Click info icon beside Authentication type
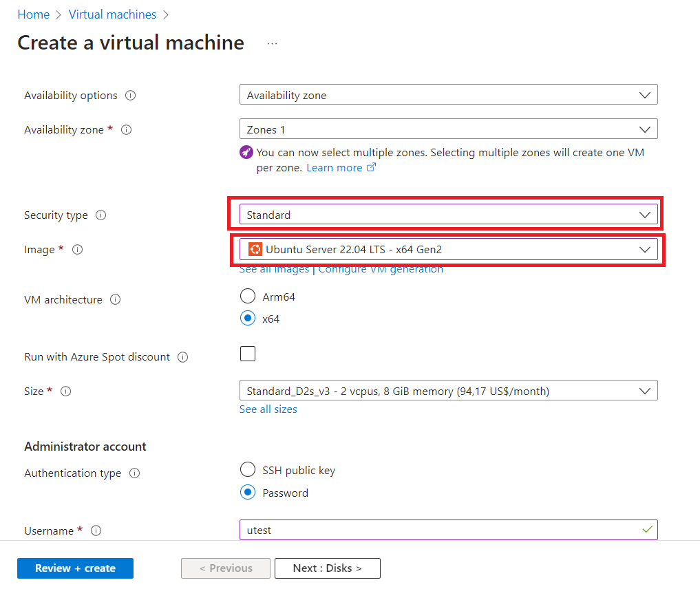This screenshot has width=700, height=600. [134, 473]
